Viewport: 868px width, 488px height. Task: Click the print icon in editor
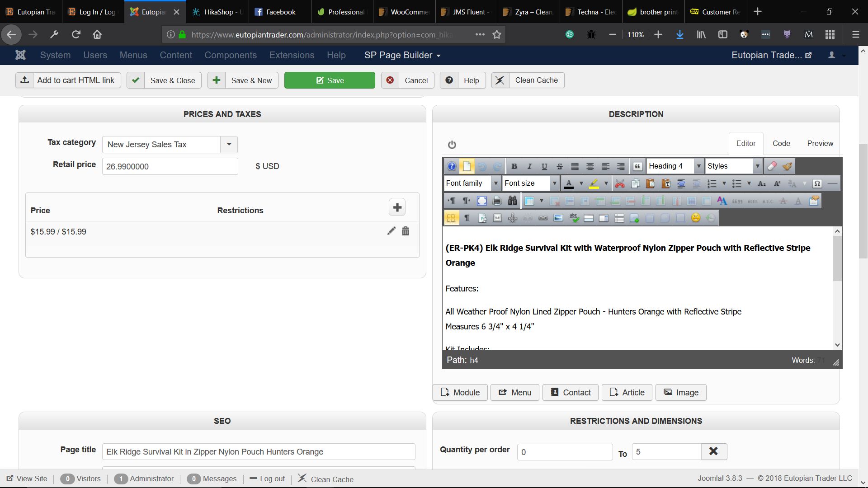(x=497, y=201)
